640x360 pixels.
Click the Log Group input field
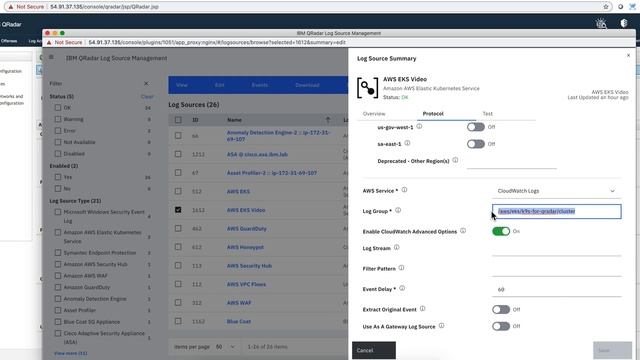[557, 211]
